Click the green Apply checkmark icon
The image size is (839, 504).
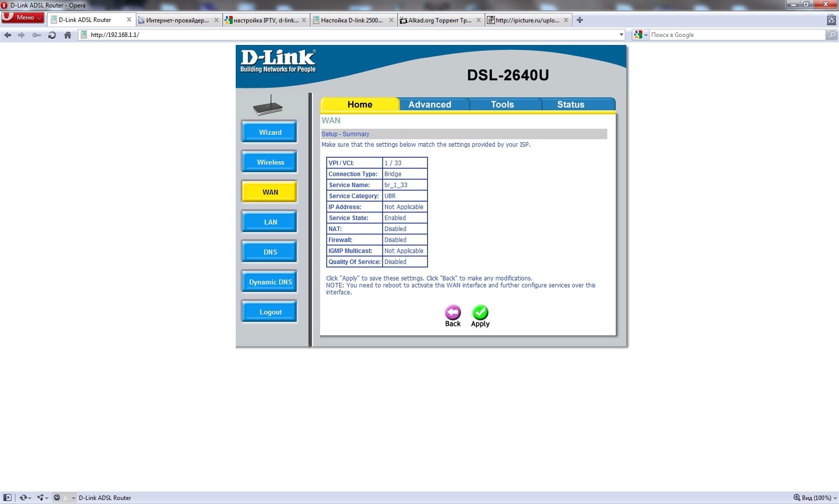[480, 312]
